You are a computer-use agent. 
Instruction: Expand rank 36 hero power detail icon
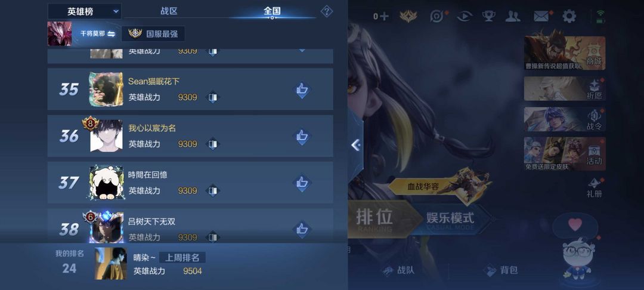pyautogui.click(x=212, y=144)
